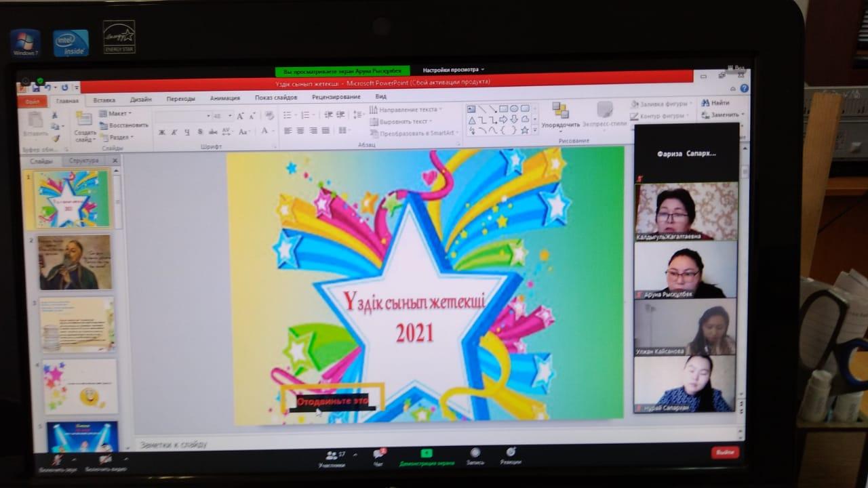This screenshot has height=488, width=868.
Task: Toggle strikethrough formatting
Action: tap(212, 132)
